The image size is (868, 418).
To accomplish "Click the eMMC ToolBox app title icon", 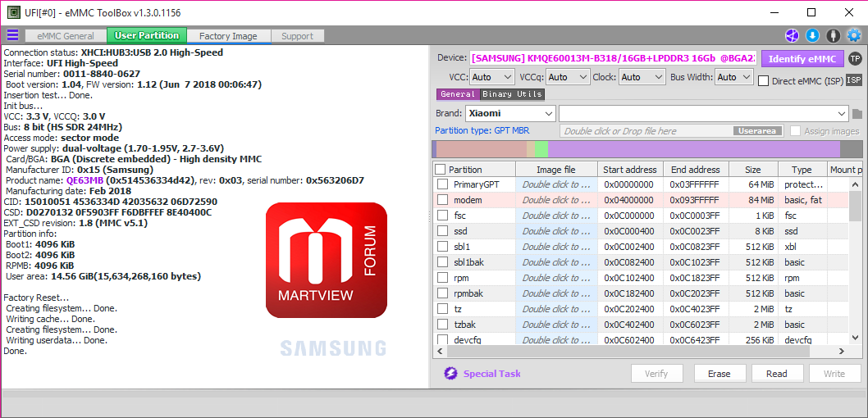I will 13,12.
